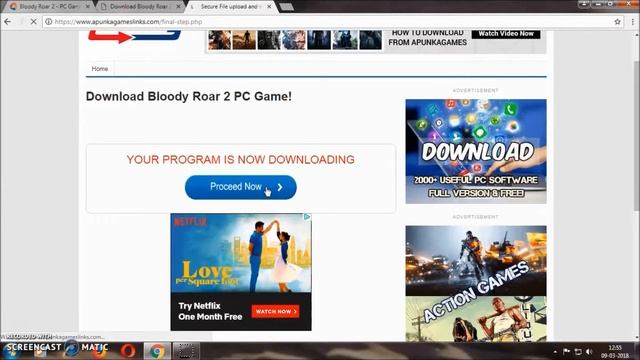Open Opera from the taskbar
Image resolution: width=640 pixels, height=360 pixels.
(128, 351)
